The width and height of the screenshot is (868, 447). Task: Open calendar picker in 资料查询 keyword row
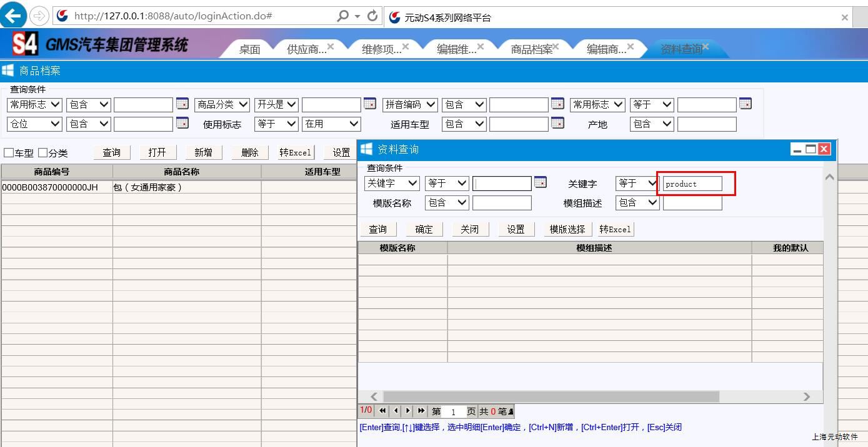[x=541, y=182]
